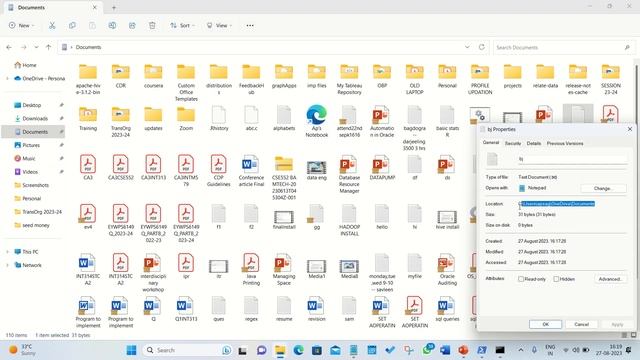This screenshot has height=360, width=640.
Task: Click the Cut icon in toolbar
Action: pyautogui.click(x=52, y=25)
